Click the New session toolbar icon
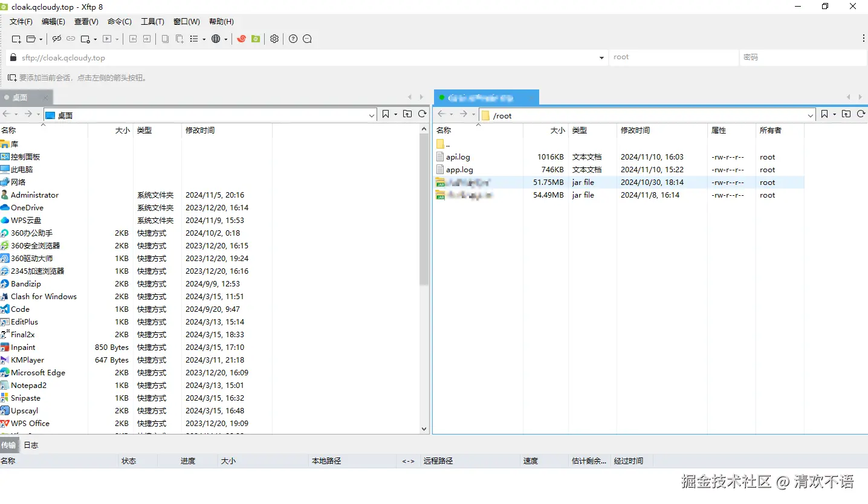This screenshot has height=504, width=868. click(x=16, y=39)
